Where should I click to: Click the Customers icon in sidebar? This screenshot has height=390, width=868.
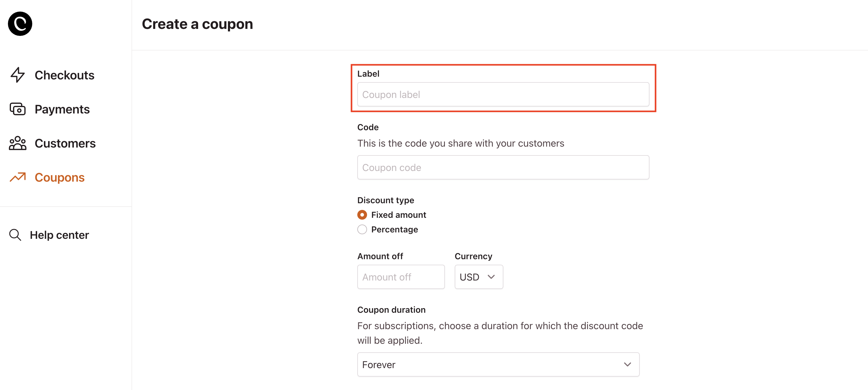18,143
